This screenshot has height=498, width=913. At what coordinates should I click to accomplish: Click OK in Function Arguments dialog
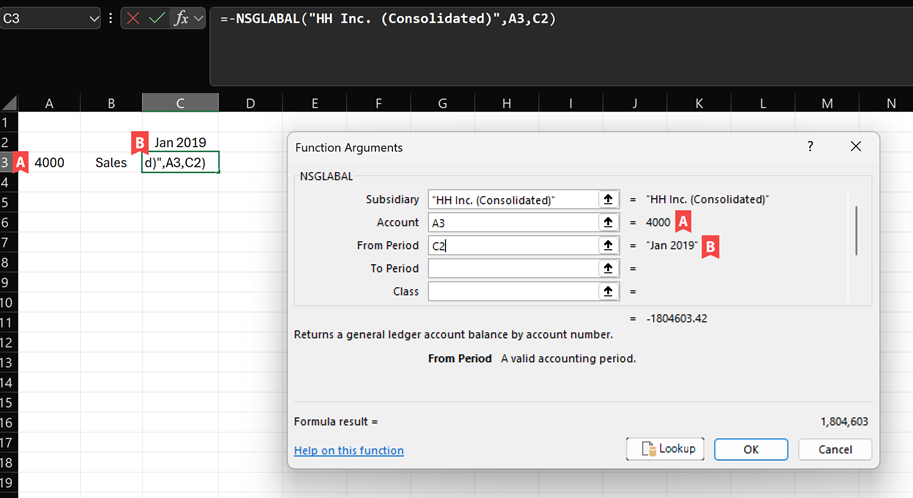pyautogui.click(x=751, y=449)
